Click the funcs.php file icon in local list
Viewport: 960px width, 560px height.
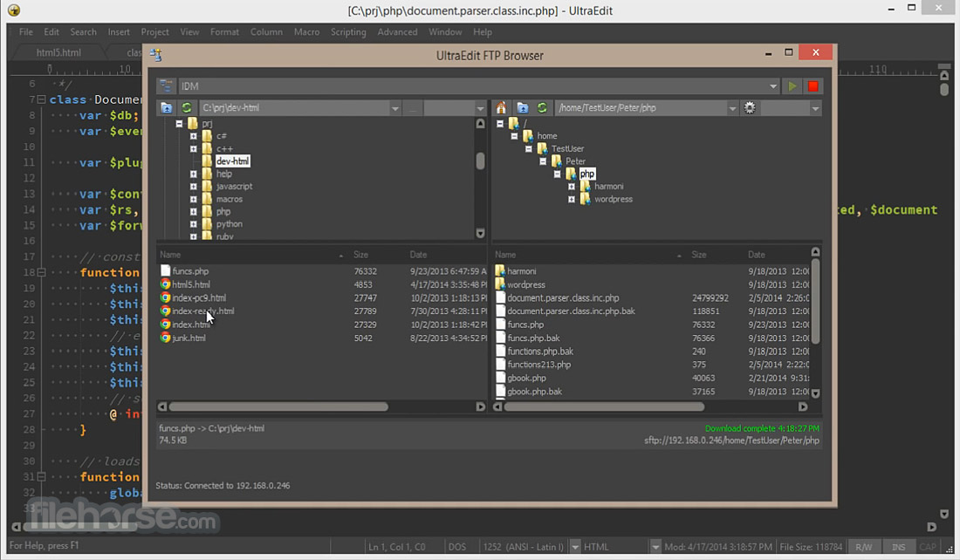pos(165,270)
